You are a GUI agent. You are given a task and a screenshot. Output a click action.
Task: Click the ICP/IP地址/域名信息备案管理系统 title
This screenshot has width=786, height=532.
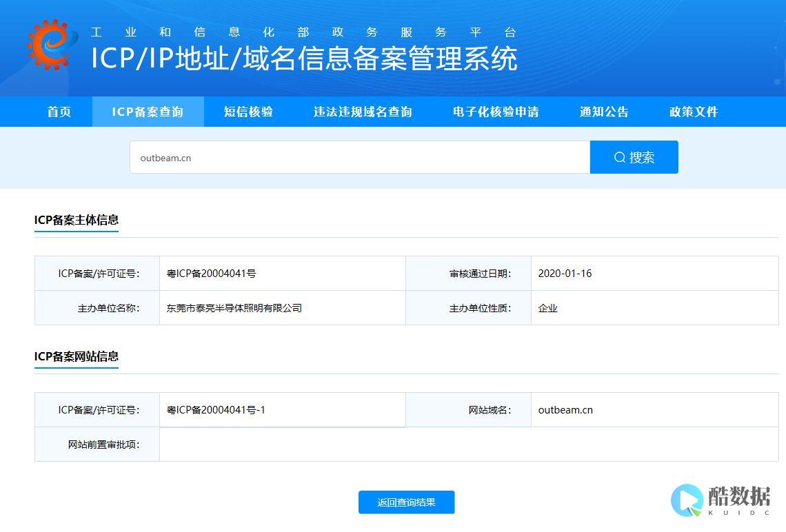(x=304, y=58)
